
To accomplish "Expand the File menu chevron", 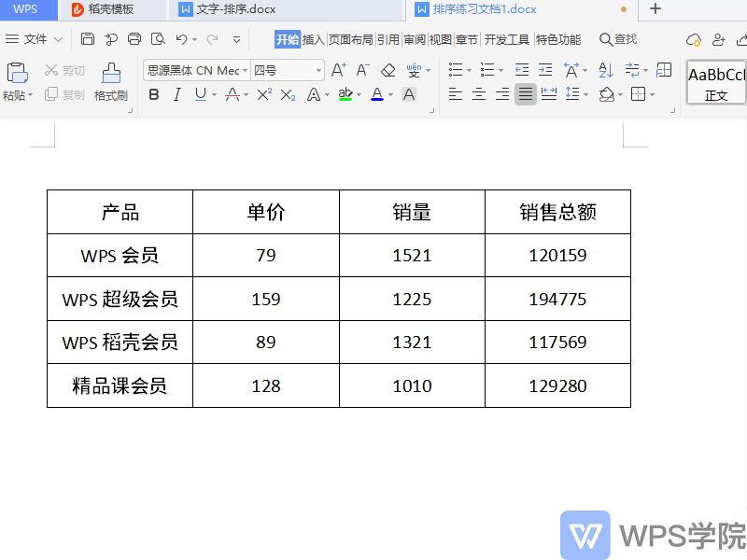I will click(x=59, y=39).
